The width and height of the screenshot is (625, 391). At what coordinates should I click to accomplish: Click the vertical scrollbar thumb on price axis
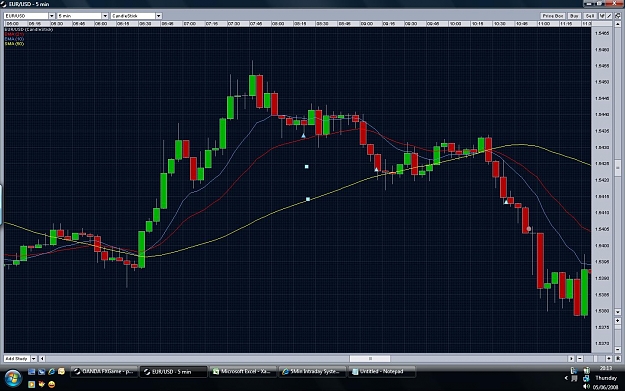click(x=618, y=168)
